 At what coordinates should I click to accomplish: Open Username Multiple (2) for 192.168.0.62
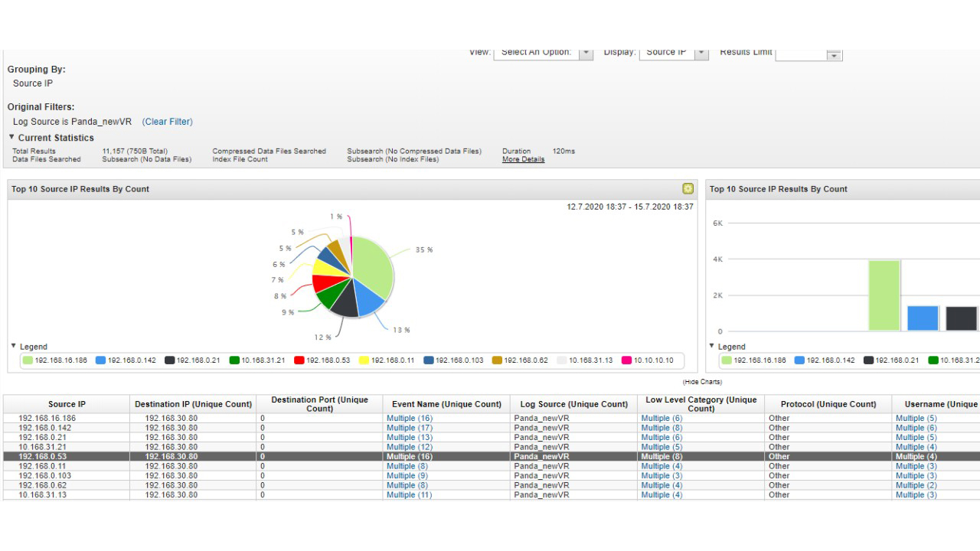coord(916,485)
